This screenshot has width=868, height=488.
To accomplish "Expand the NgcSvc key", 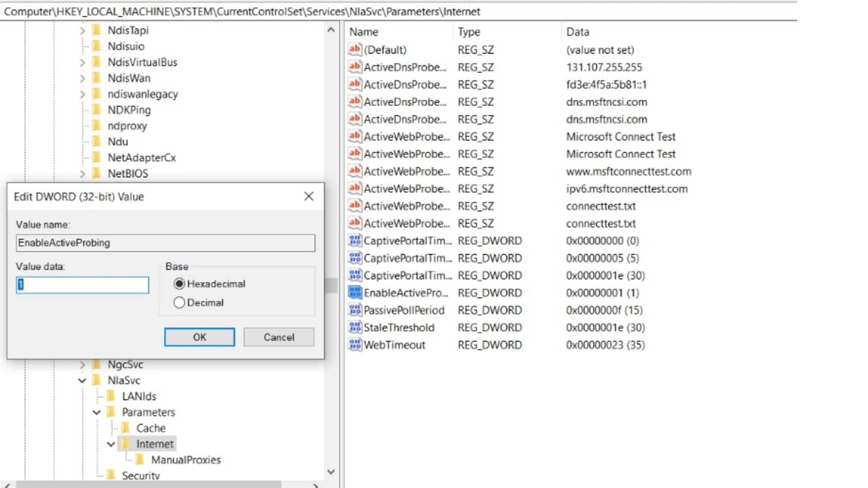I will 83,364.
